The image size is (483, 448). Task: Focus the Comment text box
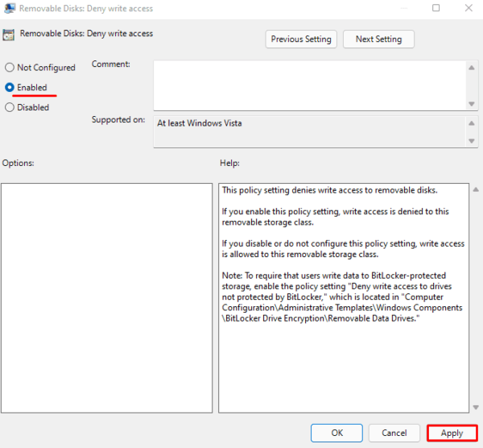[310, 85]
